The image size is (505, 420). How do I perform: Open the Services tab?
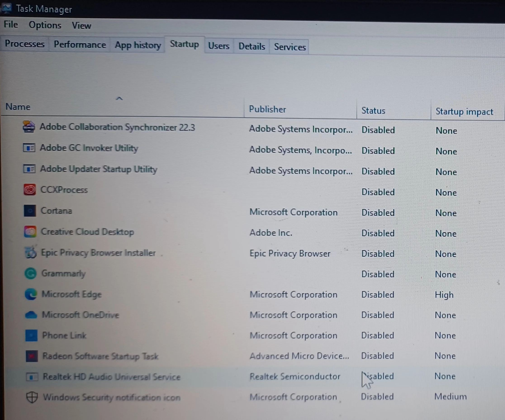(290, 47)
